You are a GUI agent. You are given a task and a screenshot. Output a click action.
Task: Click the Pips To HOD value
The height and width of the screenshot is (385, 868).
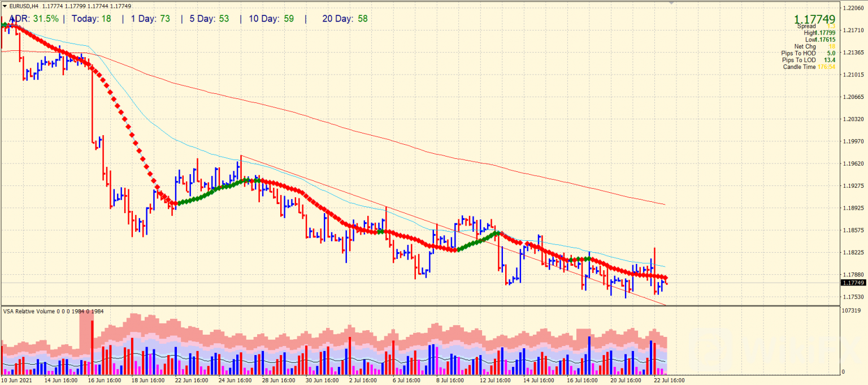tap(830, 53)
